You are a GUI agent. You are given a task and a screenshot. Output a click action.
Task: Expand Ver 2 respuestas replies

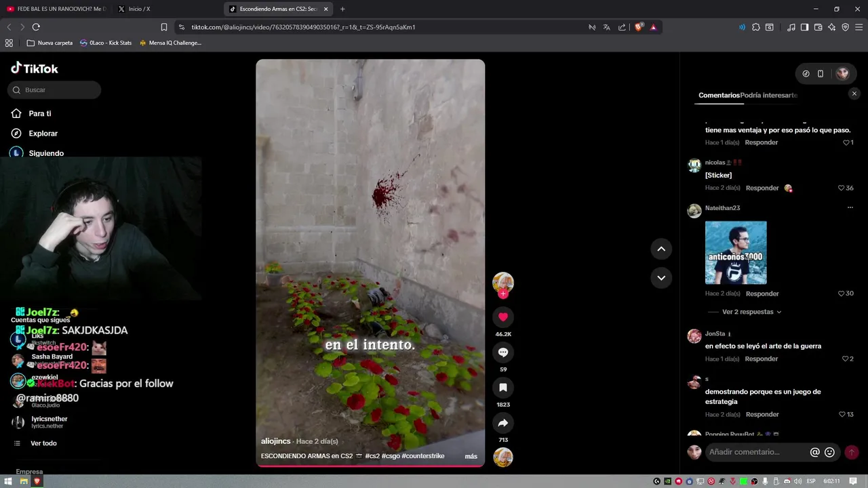tap(751, 312)
